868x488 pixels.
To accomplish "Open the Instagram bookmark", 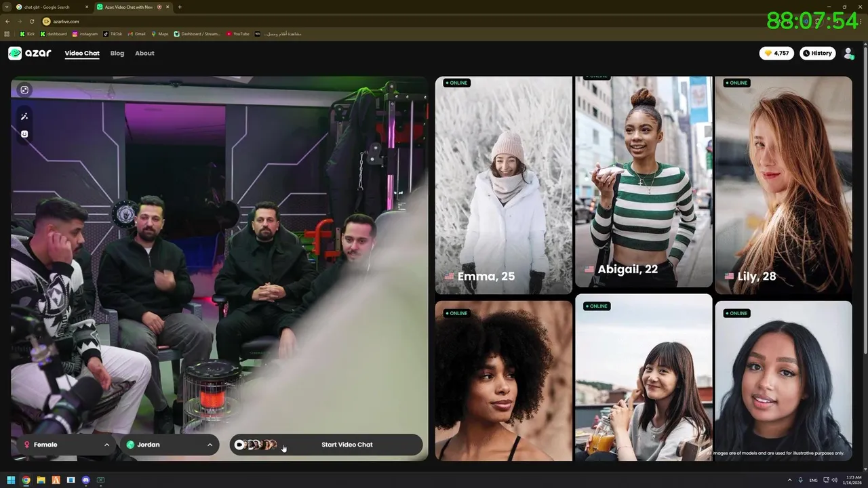I will (85, 34).
